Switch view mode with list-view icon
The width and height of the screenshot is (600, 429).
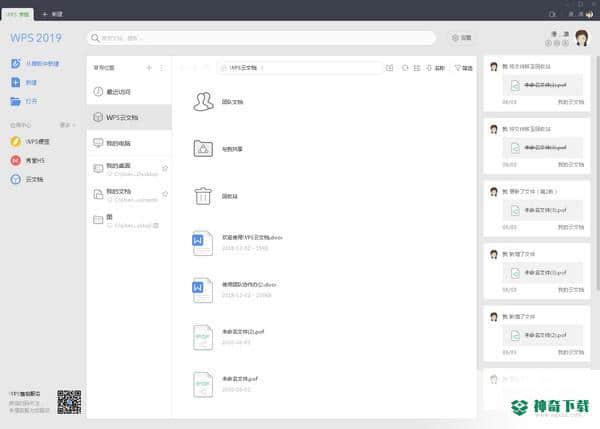[417, 68]
